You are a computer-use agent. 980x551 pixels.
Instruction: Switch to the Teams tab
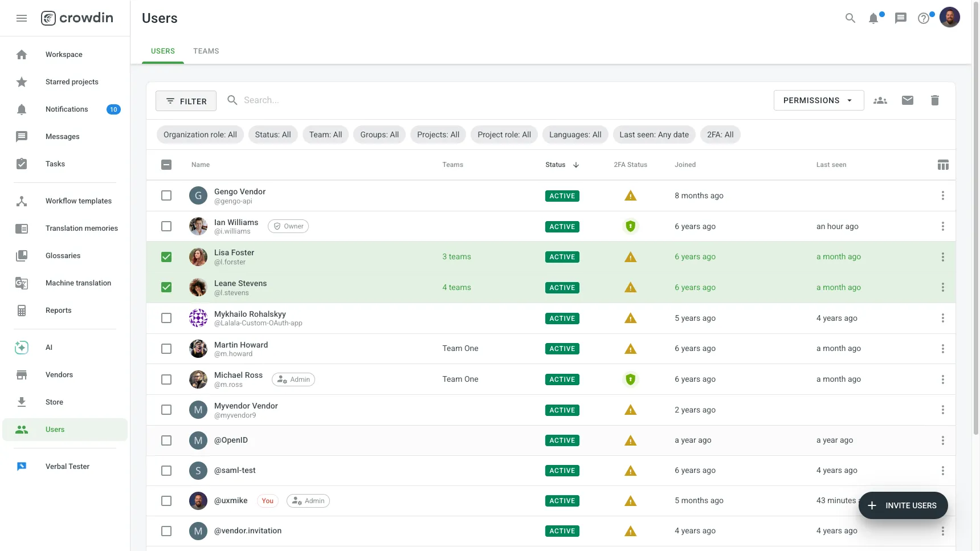206,51
